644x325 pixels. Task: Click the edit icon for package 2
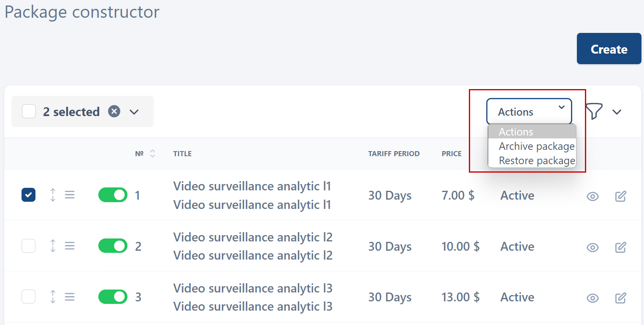click(x=620, y=247)
